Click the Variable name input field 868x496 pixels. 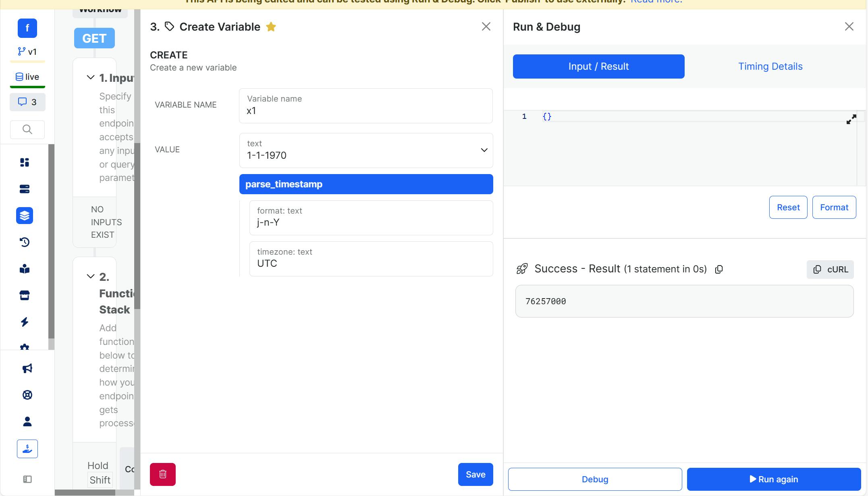(365, 111)
